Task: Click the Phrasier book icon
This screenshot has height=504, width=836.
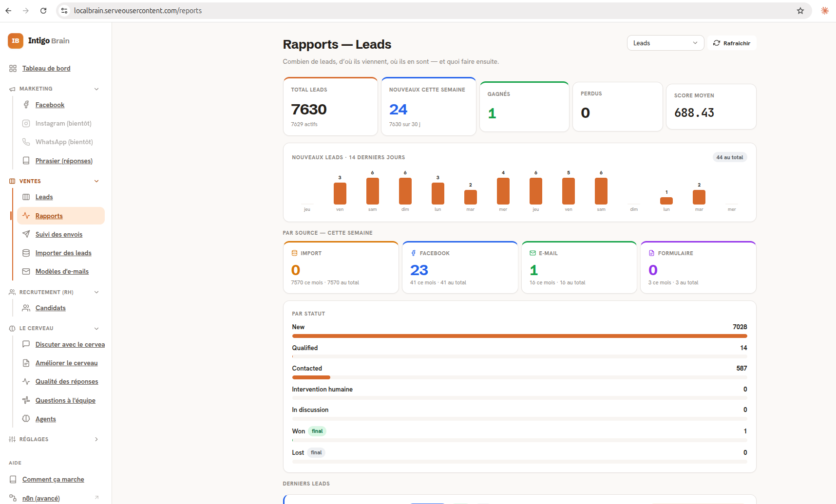Action: pos(26,161)
